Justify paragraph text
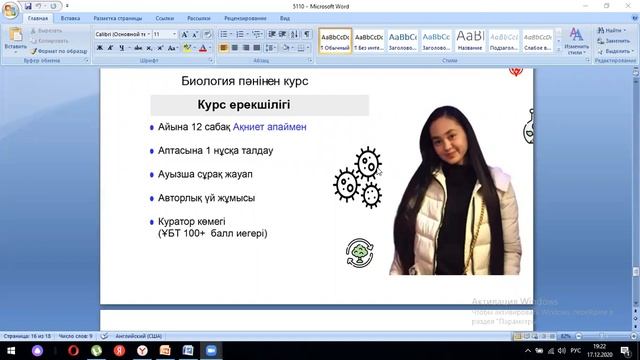 click(257, 48)
